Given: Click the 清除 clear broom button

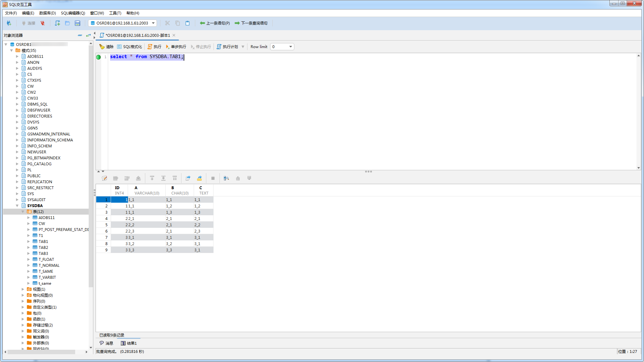Looking at the screenshot, I should pos(106,47).
